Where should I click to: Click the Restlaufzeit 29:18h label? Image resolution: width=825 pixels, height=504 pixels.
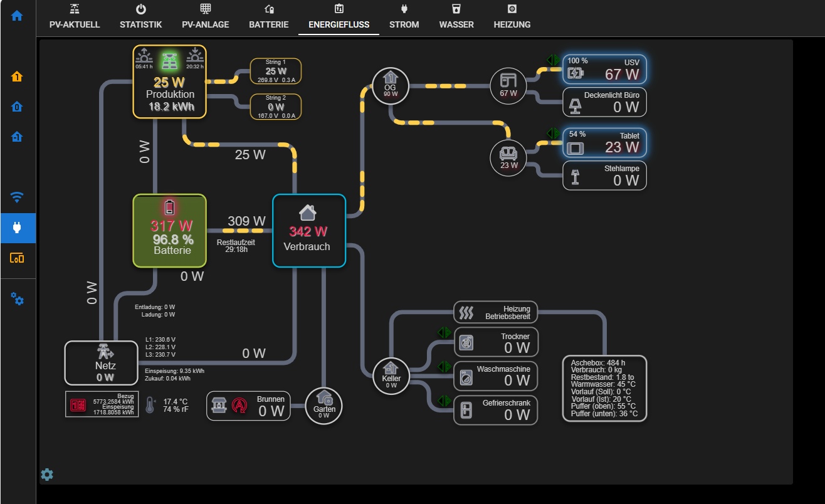click(236, 245)
